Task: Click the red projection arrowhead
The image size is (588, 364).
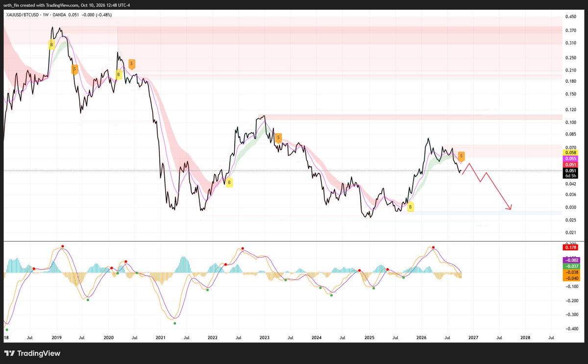Action: 509,207
